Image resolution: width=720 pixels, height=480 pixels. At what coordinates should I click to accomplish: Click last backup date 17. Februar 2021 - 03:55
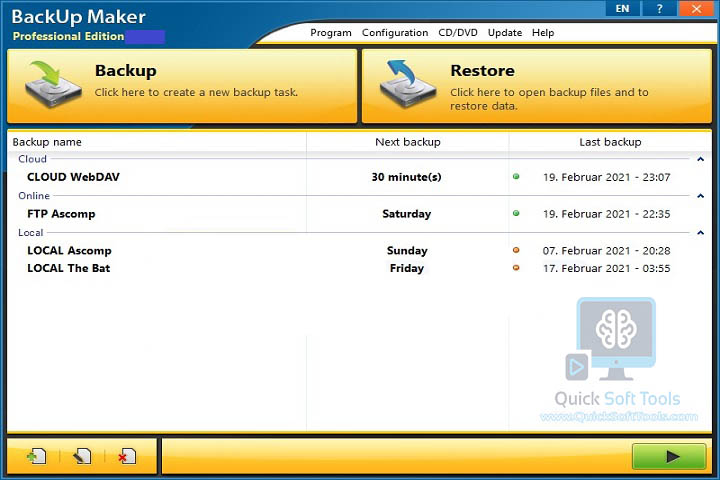(607, 268)
